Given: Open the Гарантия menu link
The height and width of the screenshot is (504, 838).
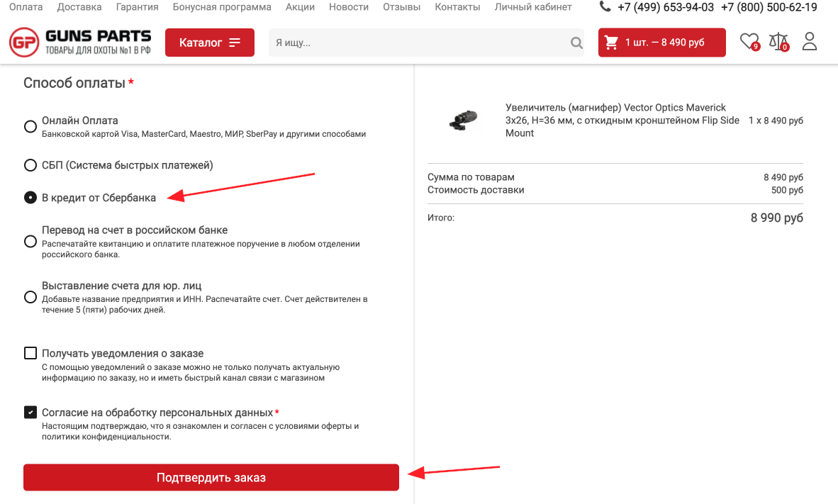Looking at the screenshot, I should 137,7.
